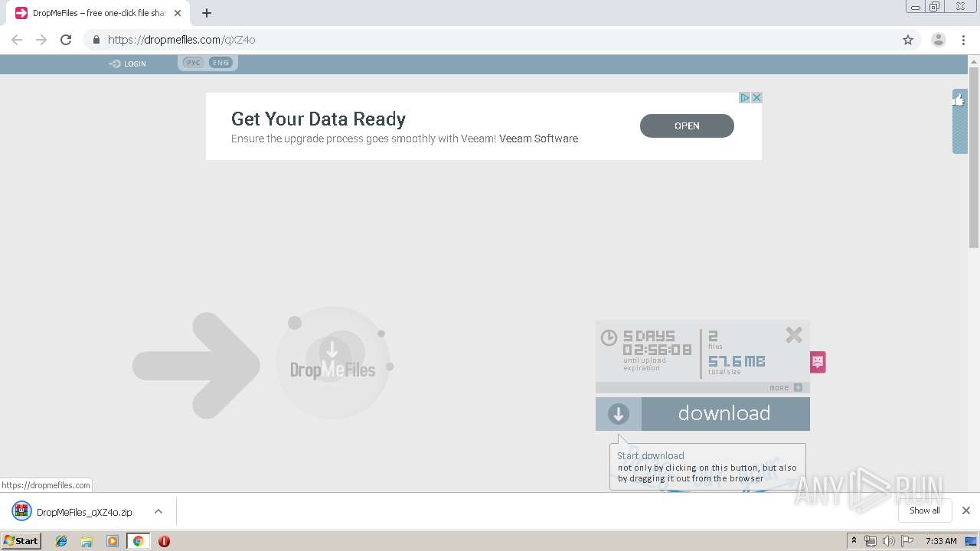
Task: Click the browser forward arrow
Action: (x=41, y=40)
